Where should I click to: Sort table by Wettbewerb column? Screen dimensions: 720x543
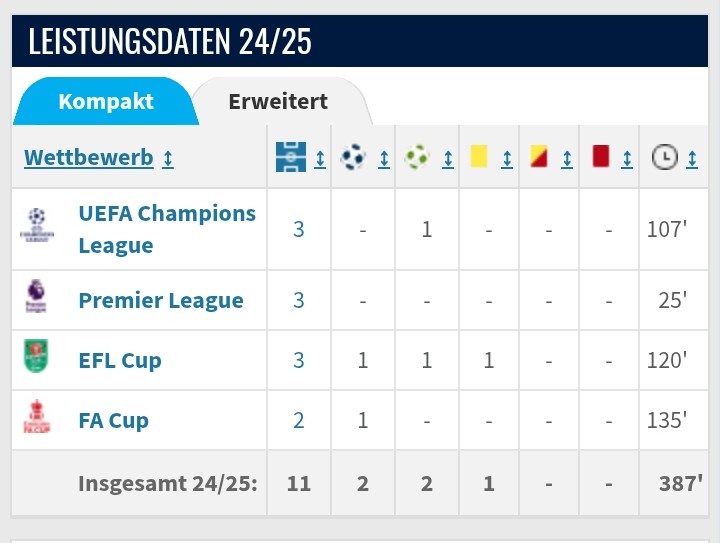[89, 158]
